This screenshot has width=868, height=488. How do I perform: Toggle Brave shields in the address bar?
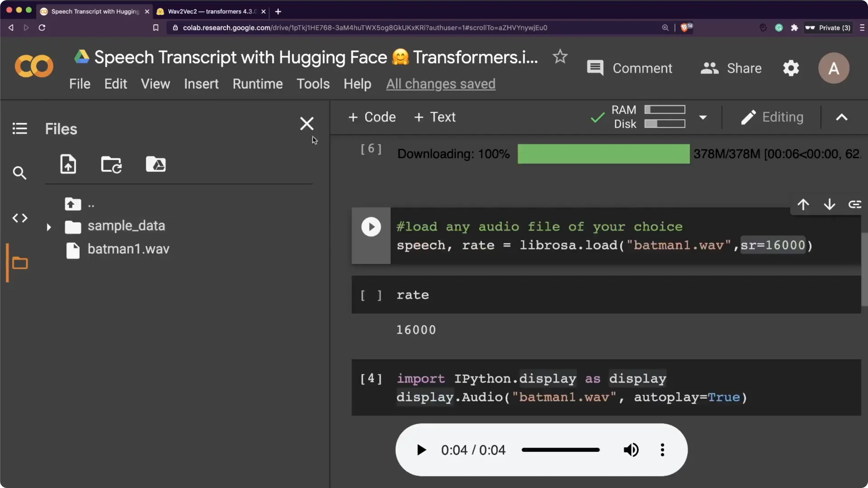pyautogui.click(x=685, y=28)
